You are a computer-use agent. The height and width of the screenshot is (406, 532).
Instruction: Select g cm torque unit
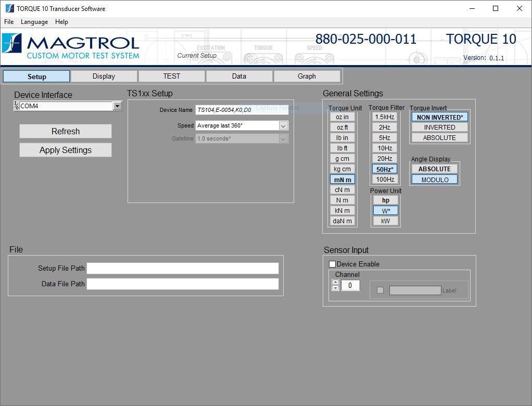click(x=343, y=158)
